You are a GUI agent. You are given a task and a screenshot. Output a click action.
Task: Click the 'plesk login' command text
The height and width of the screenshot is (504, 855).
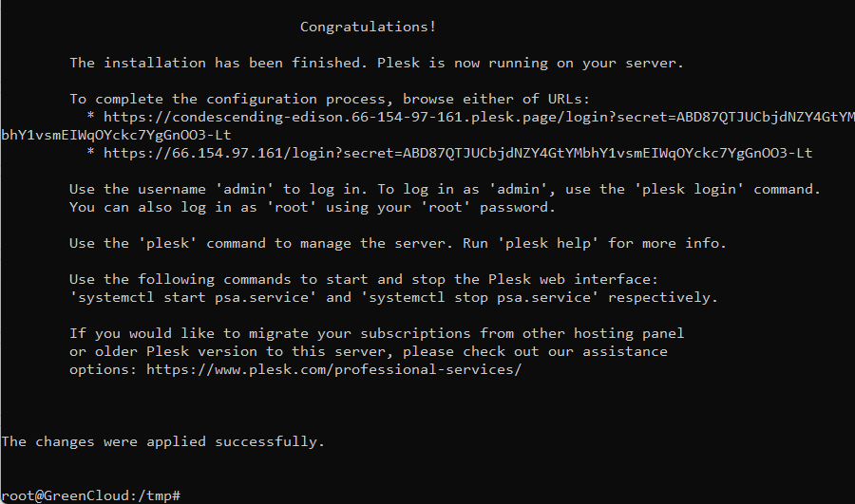point(690,189)
